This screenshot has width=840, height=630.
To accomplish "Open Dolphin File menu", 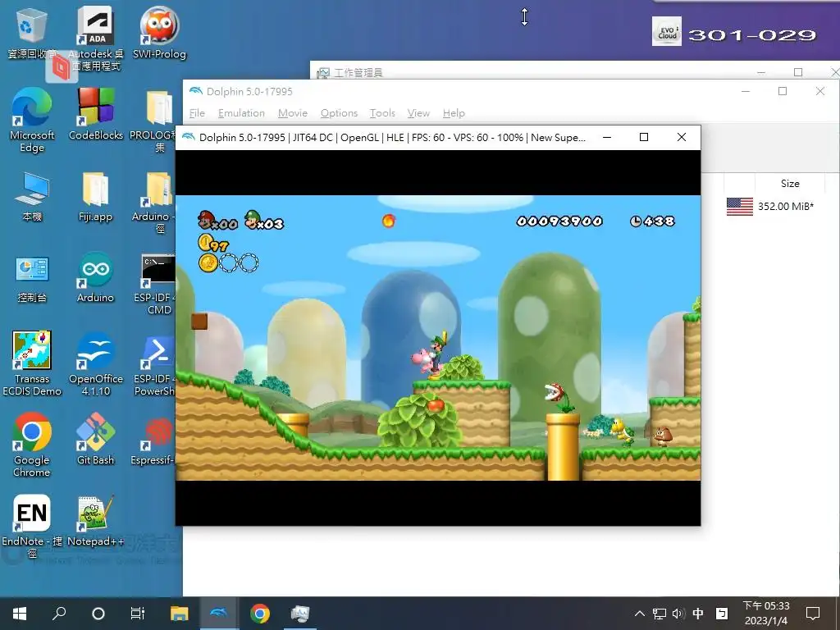I will point(197,113).
